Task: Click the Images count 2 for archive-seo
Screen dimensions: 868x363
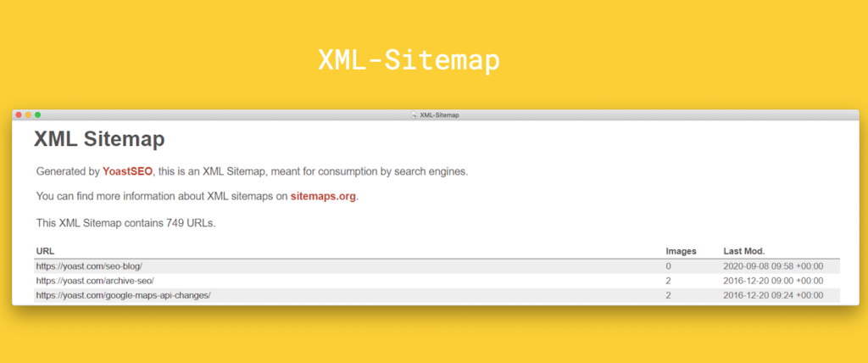Action: (x=668, y=281)
